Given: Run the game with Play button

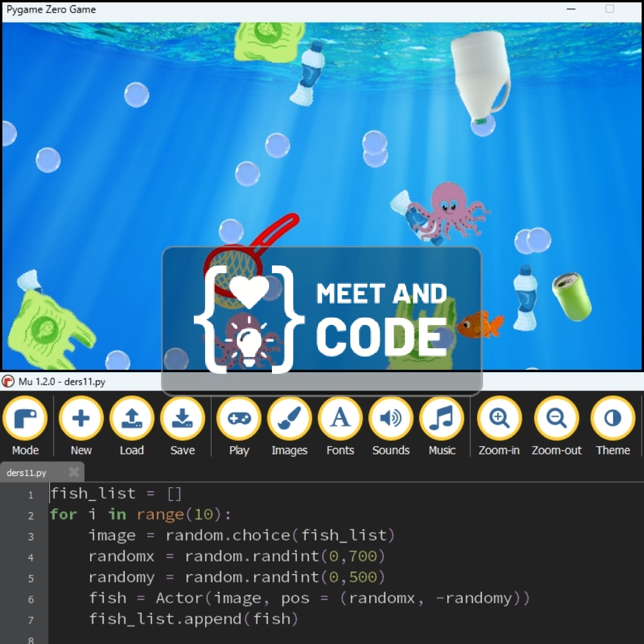Looking at the screenshot, I should 239,426.
